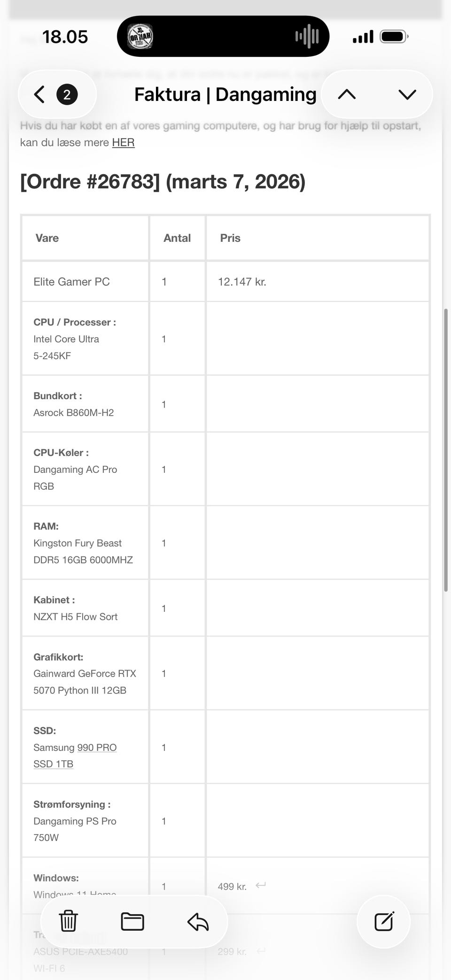Open the HER help link
The image size is (451, 980).
[123, 142]
